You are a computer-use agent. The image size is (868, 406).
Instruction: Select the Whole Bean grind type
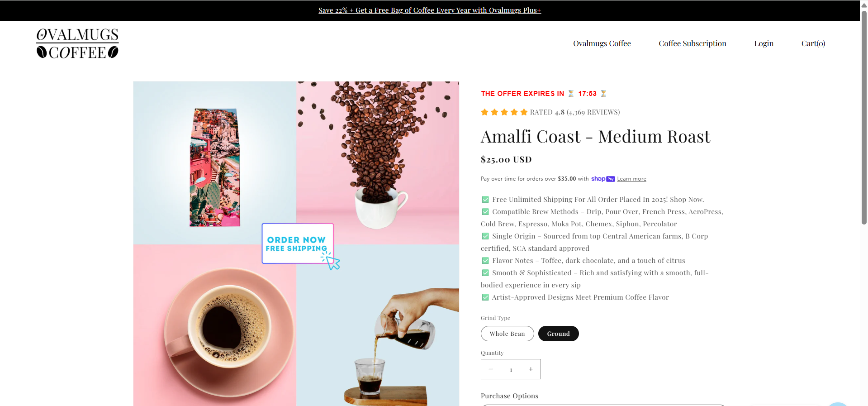click(x=507, y=334)
